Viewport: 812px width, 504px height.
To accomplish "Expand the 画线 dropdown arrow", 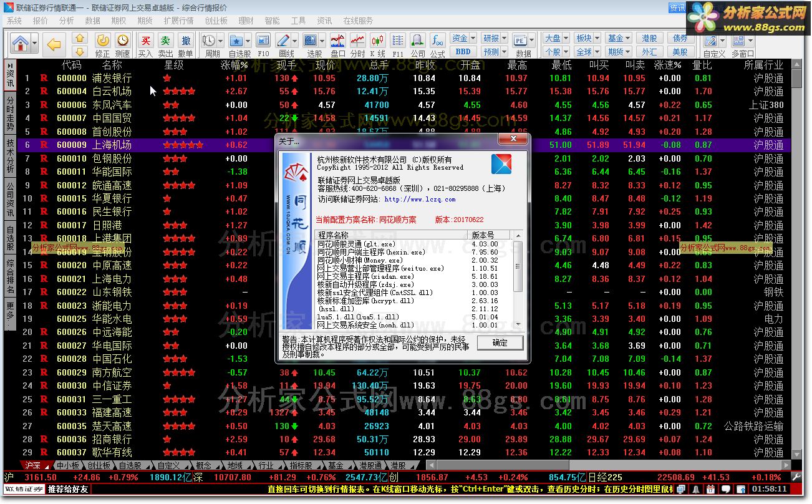I will [295, 40].
